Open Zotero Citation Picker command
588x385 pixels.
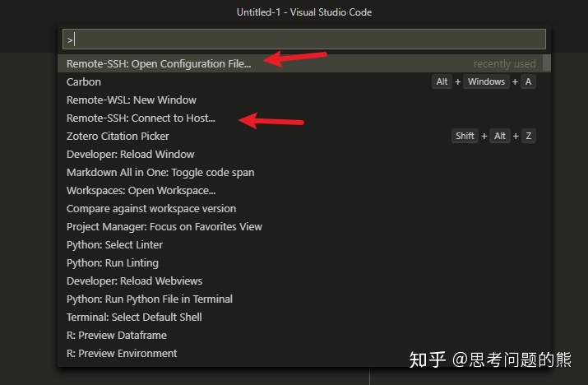point(304,136)
